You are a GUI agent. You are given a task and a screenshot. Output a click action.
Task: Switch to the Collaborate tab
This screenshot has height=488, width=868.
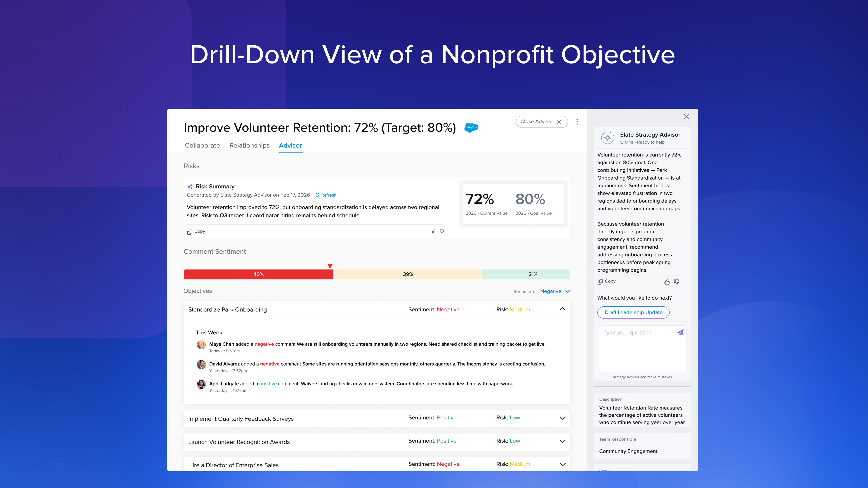(x=202, y=145)
